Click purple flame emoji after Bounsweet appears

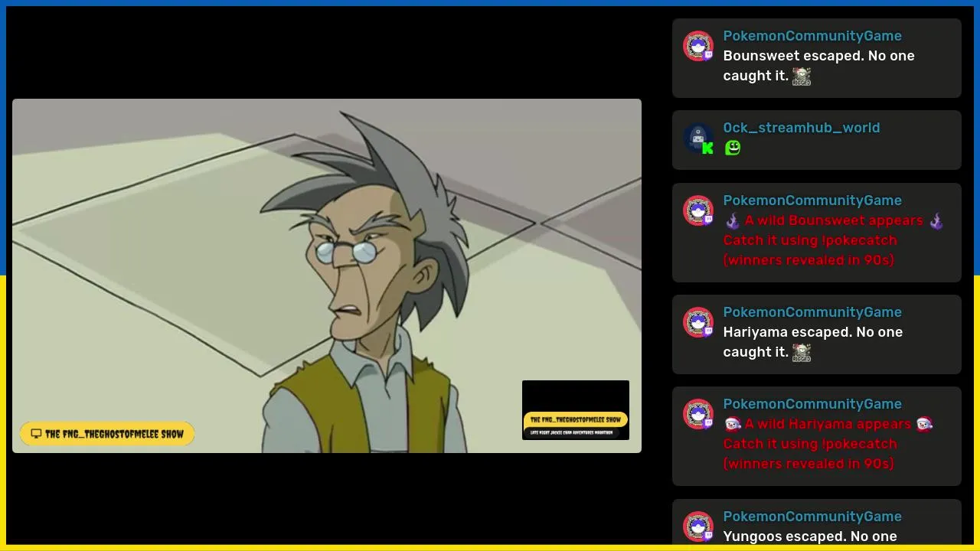coord(936,220)
